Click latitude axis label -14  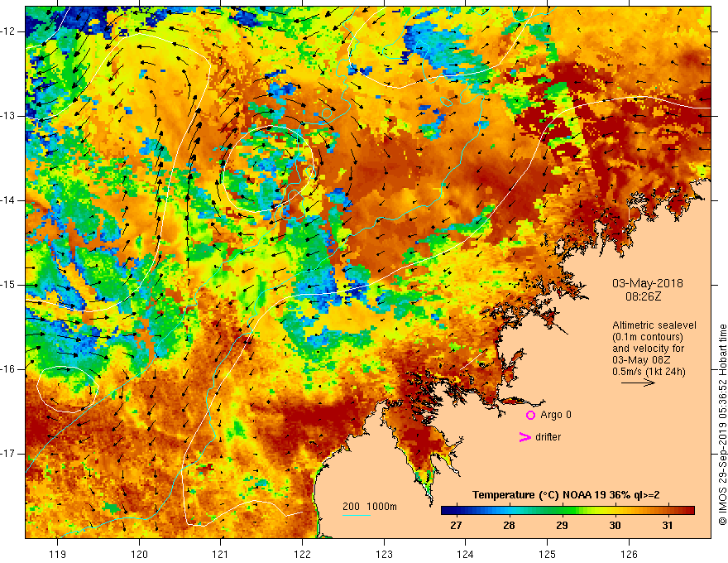[8, 200]
